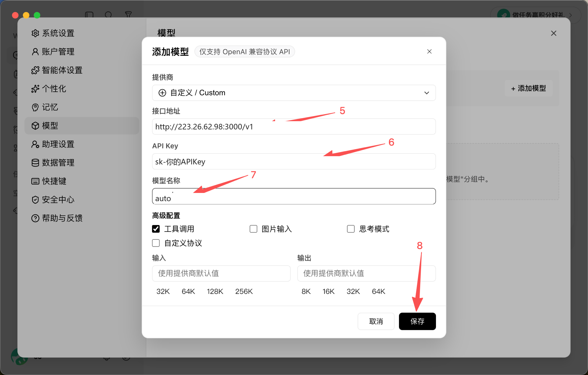Viewport: 588px width, 375px height.
Task: Choose the 8K output preset
Action: [x=306, y=291]
